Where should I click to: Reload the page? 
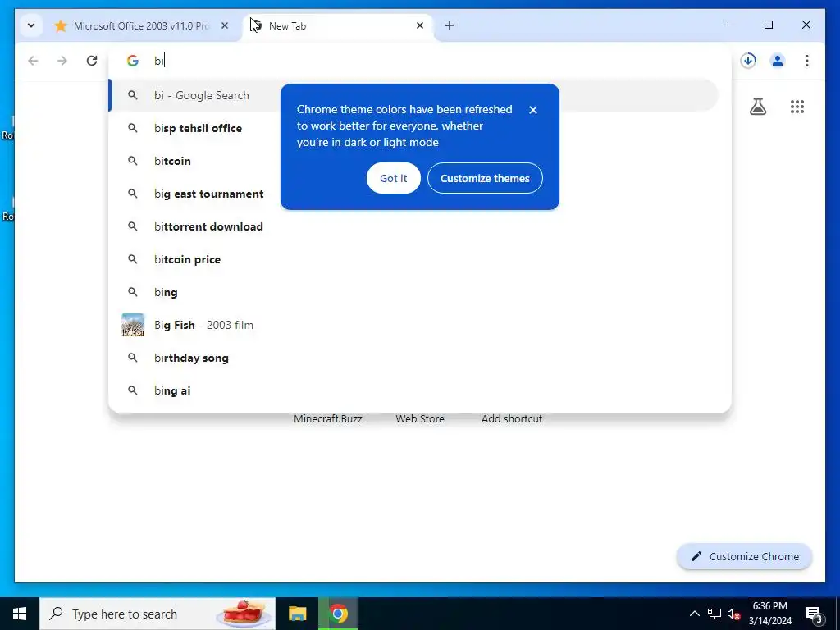[x=92, y=61]
